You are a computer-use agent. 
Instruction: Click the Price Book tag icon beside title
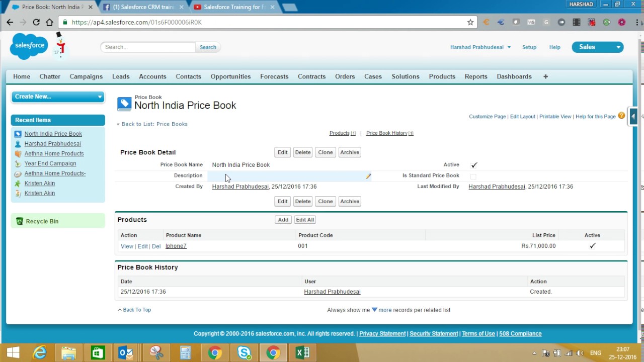[x=124, y=104]
